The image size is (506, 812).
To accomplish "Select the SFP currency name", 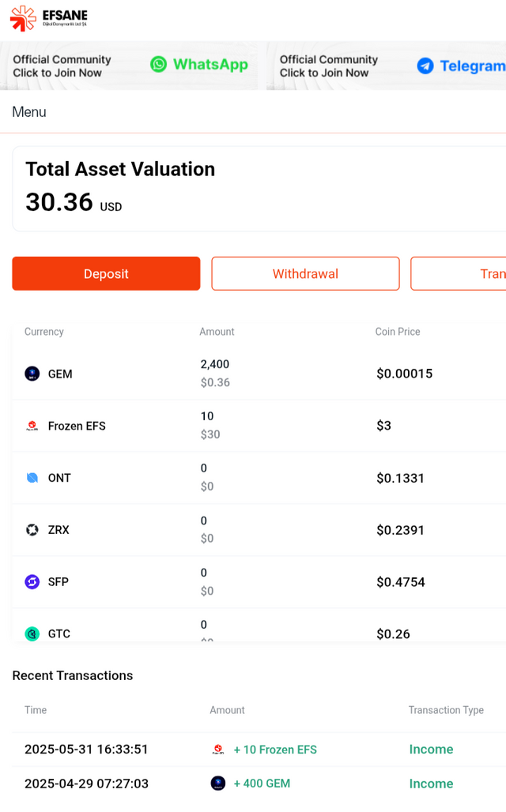I will click(x=58, y=581).
